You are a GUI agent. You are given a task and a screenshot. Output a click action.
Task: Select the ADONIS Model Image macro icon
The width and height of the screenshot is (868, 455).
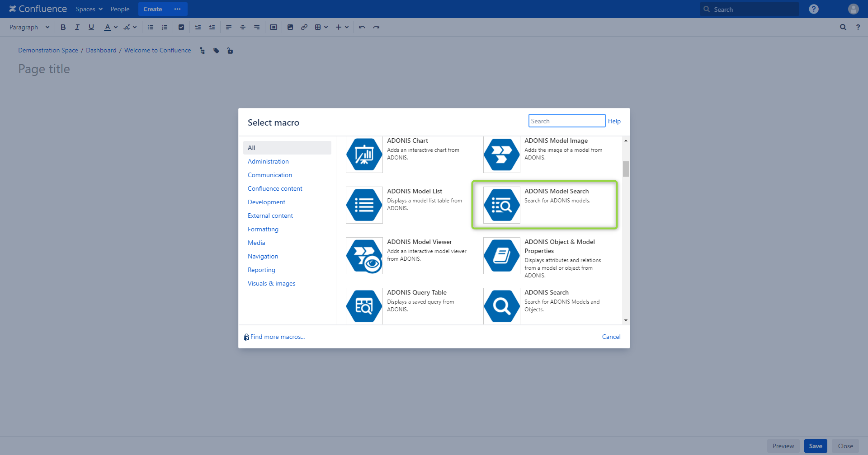(502, 155)
